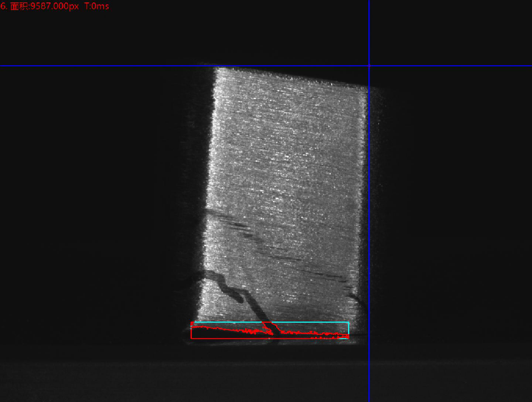
Task: Click the top-right corner of the bright part
Action: 367,88
